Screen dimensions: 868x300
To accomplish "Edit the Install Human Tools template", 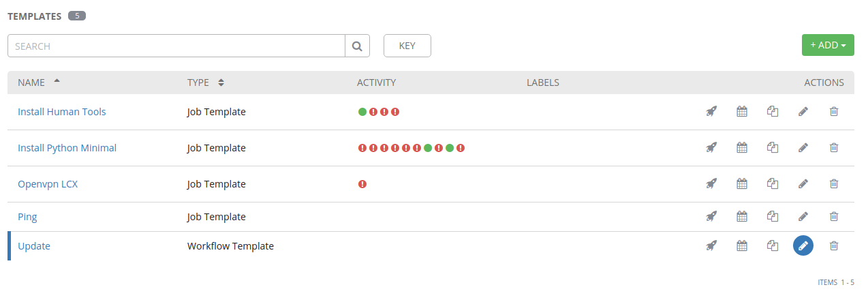I will point(803,111).
